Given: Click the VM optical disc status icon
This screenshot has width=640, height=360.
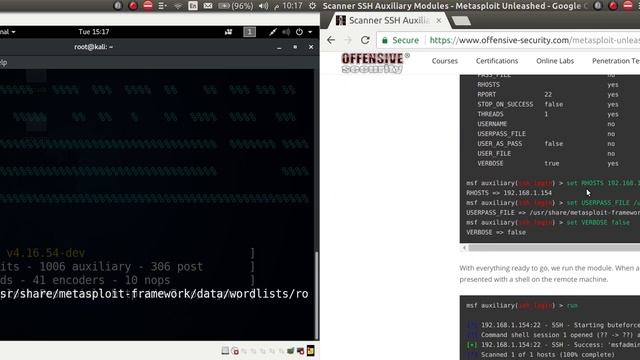Looking at the screenshot, I should 235,351.
